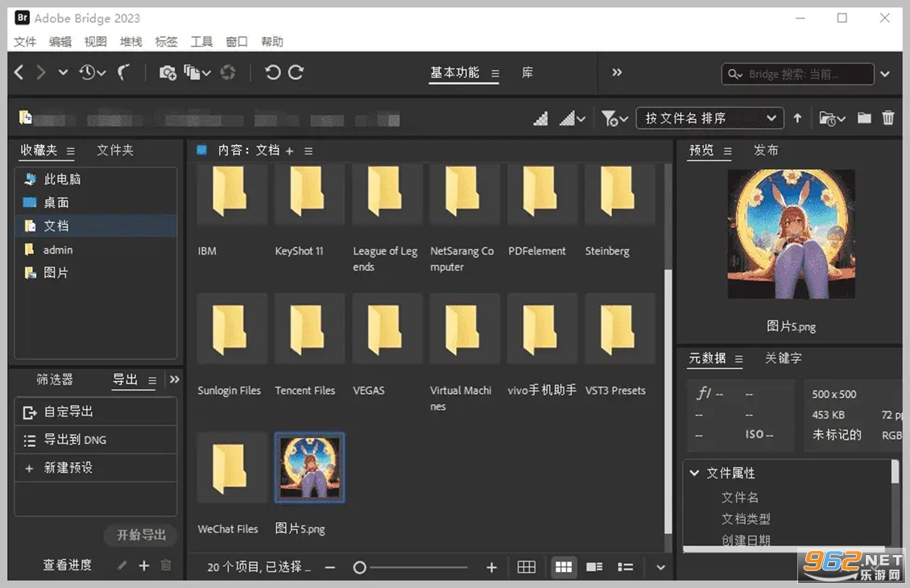This screenshot has width=910, height=588.
Task: Open 编辑 menu
Action: pyautogui.click(x=60, y=42)
